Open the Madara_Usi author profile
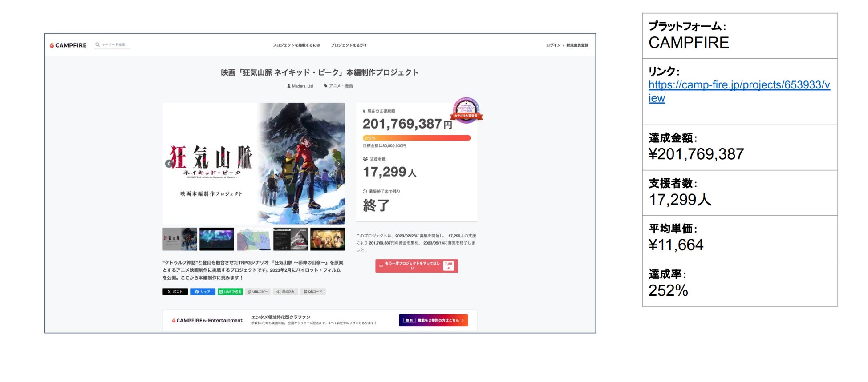The image size is (868, 382). click(x=300, y=86)
